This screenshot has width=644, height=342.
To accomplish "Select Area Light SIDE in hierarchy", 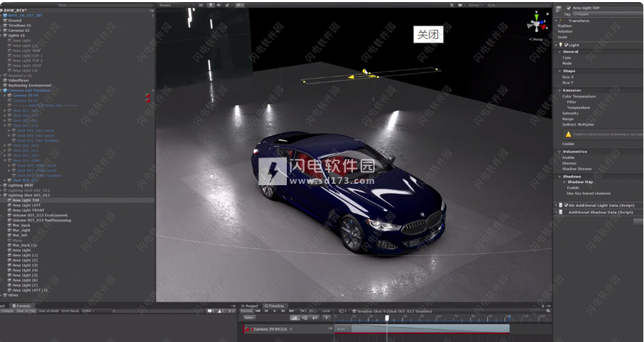I will pyautogui.click(x=27, y=66).
